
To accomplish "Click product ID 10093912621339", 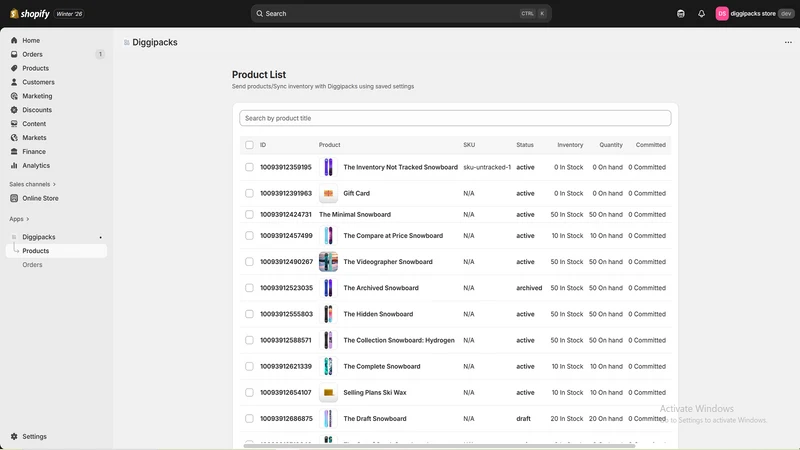I will click(x=286, y=366).
